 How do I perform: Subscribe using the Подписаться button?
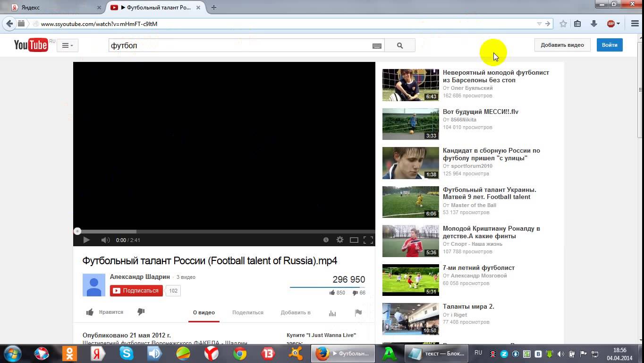[x=136, y=291]
